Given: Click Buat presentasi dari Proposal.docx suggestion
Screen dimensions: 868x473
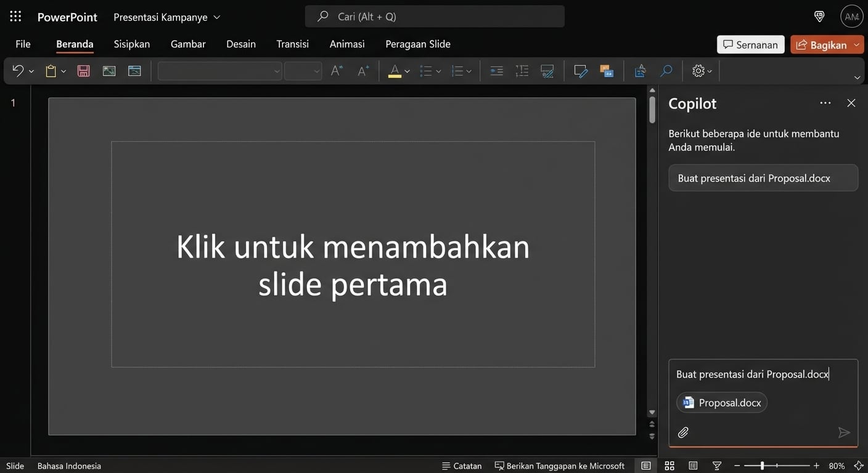Looking at the screenshot, I should (763, 177).
